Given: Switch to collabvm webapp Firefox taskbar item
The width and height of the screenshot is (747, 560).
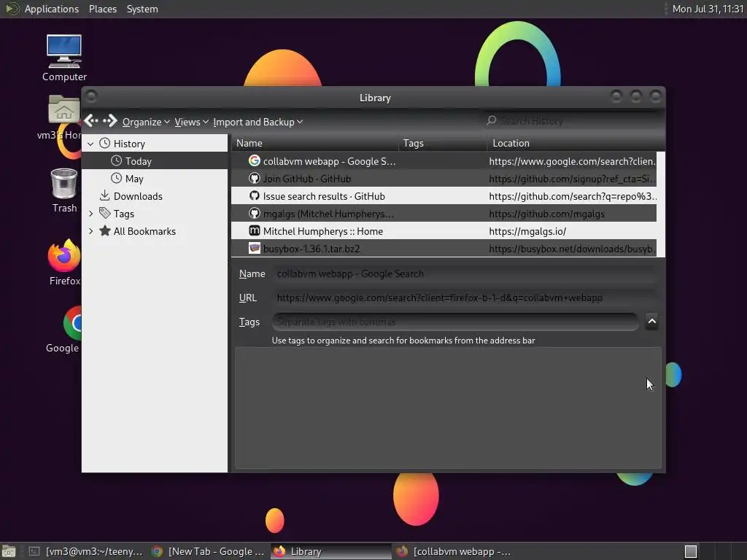Looking at the screenshot, I should coord(454,551).
